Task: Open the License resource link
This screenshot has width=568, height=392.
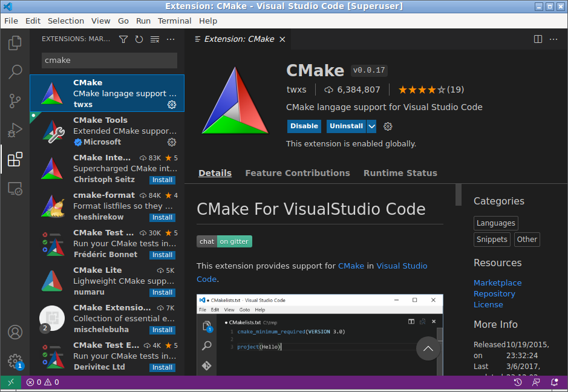Action: tap(488, 305)
